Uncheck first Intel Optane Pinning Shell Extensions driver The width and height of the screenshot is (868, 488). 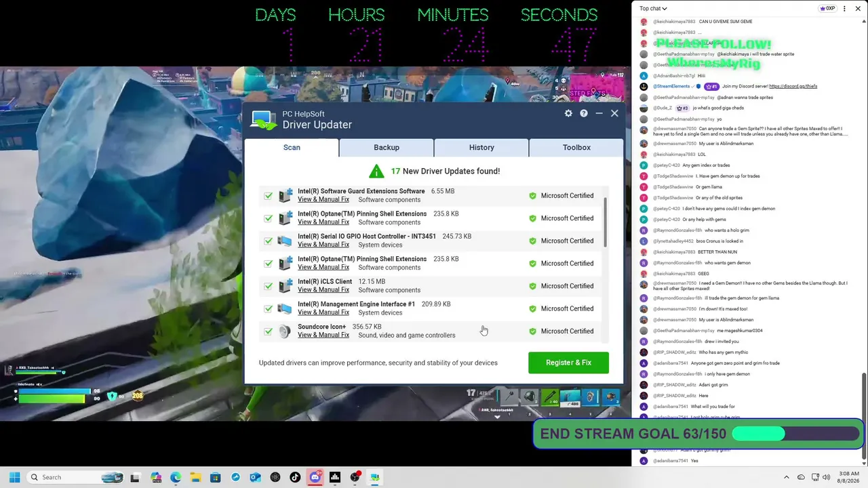coord(269,218)
